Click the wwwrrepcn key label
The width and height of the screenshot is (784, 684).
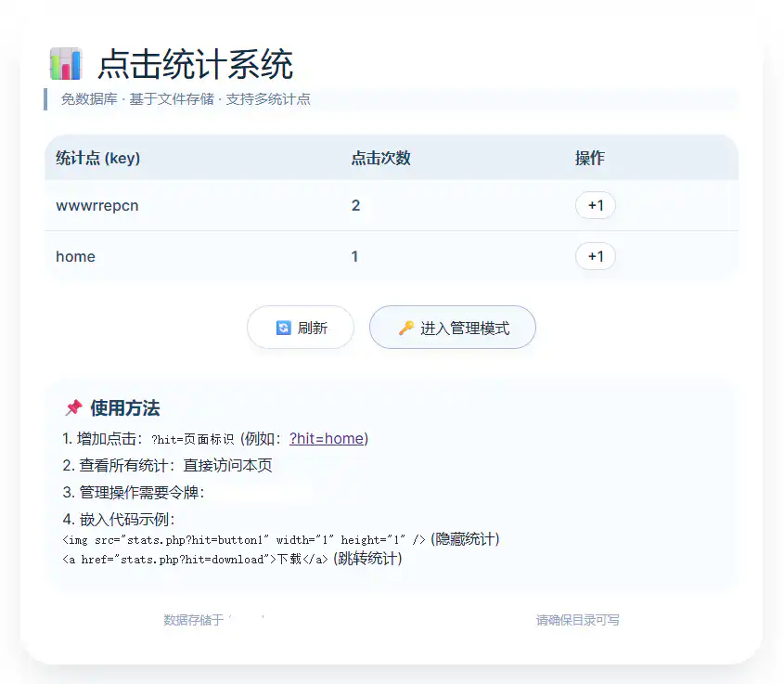point(96,205)
